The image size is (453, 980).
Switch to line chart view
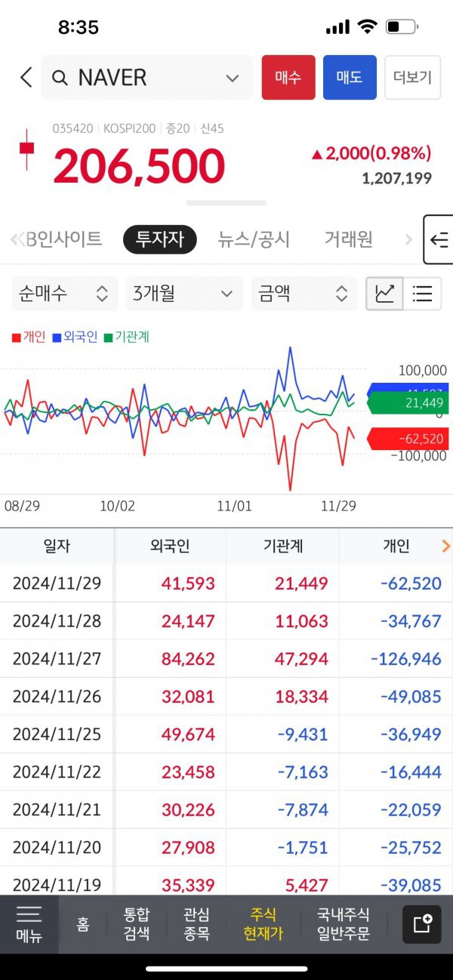[x=384, y=294]
